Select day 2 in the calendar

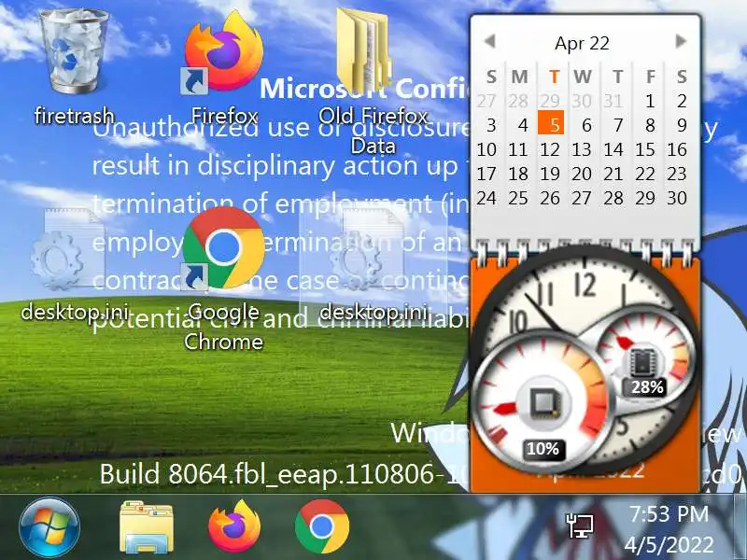coord(682,101)
